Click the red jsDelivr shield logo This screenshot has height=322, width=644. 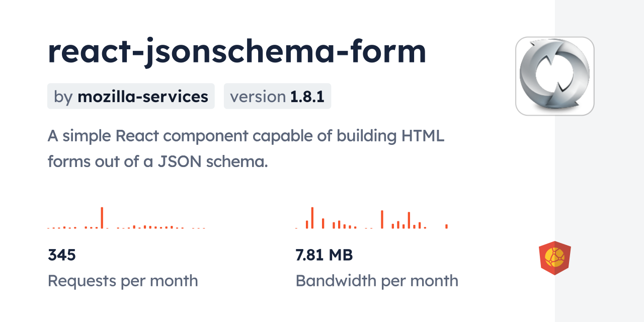[554, 258]
